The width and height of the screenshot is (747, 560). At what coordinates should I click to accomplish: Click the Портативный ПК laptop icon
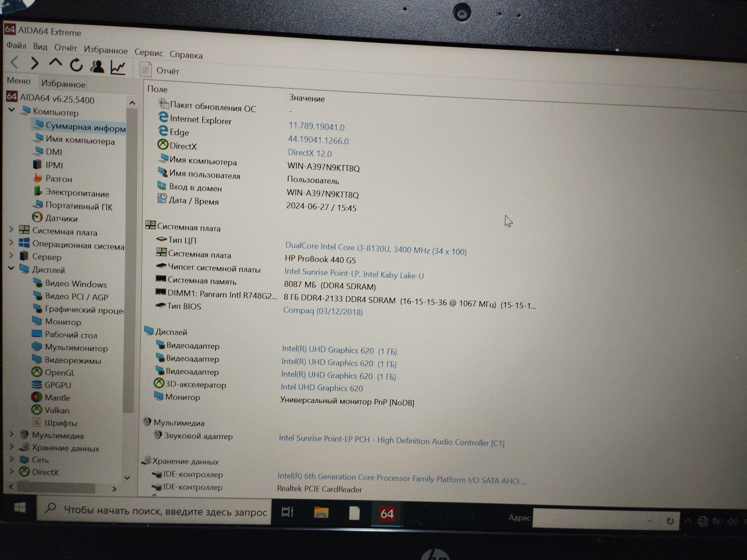point(38,204)
